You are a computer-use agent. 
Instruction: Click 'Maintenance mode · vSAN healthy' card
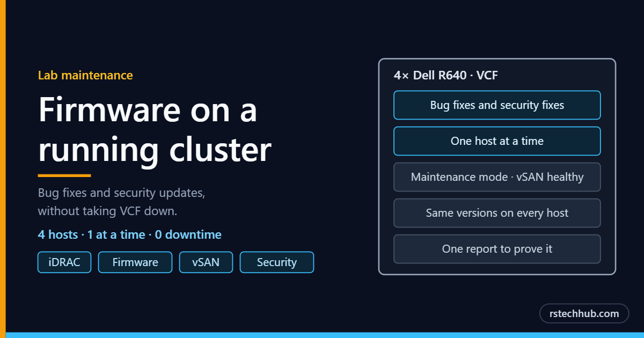coord(497,177)
